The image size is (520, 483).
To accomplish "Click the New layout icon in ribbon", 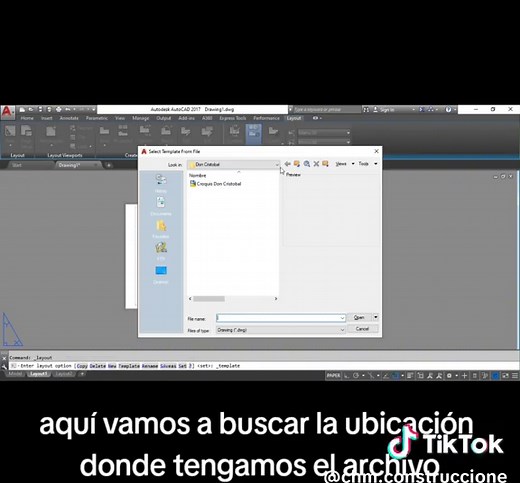I will (10, 131).
